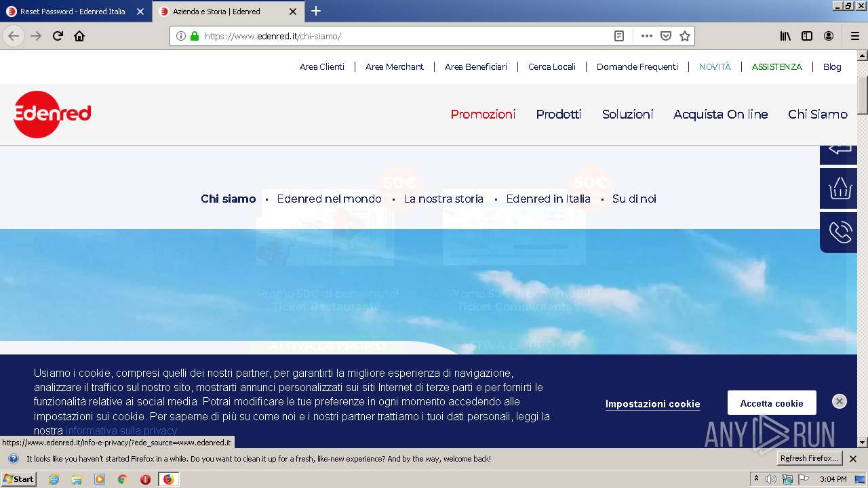Show hidden tray icons arrow
Image resolution: width=868 pixels, height=488 pixels.
[757, 479]
